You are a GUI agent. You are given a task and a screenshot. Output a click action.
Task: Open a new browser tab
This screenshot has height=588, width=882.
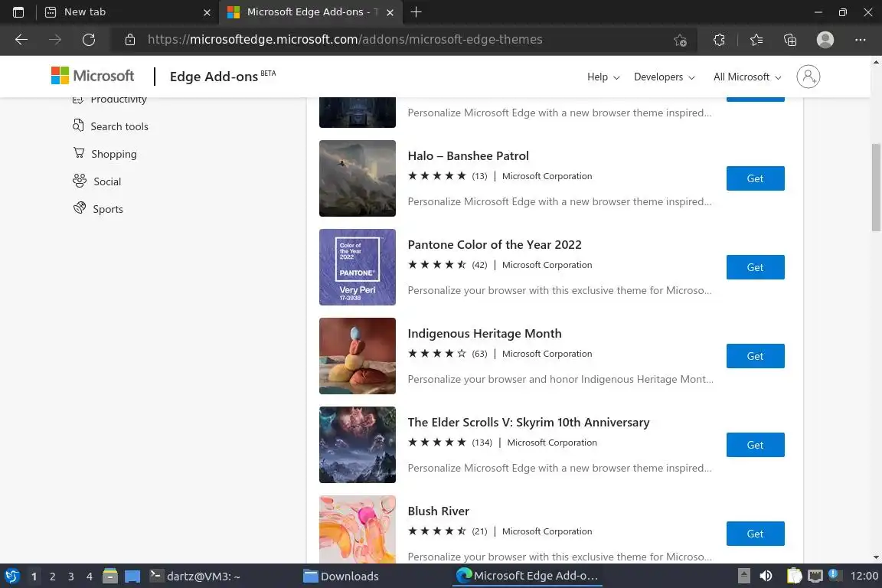tap(416, 11)
